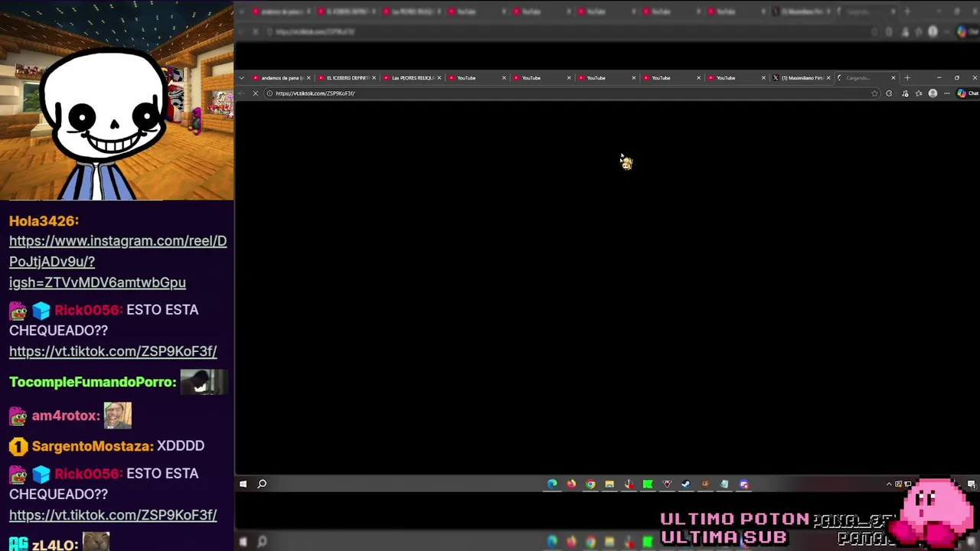Screen dimensions: 980x551
Task: Click am4rotox's face emote image
Action: (118, 416)
